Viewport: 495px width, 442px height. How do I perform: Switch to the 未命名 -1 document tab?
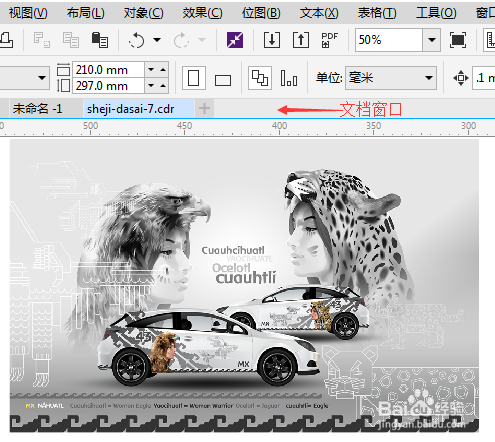pos(37,109)
